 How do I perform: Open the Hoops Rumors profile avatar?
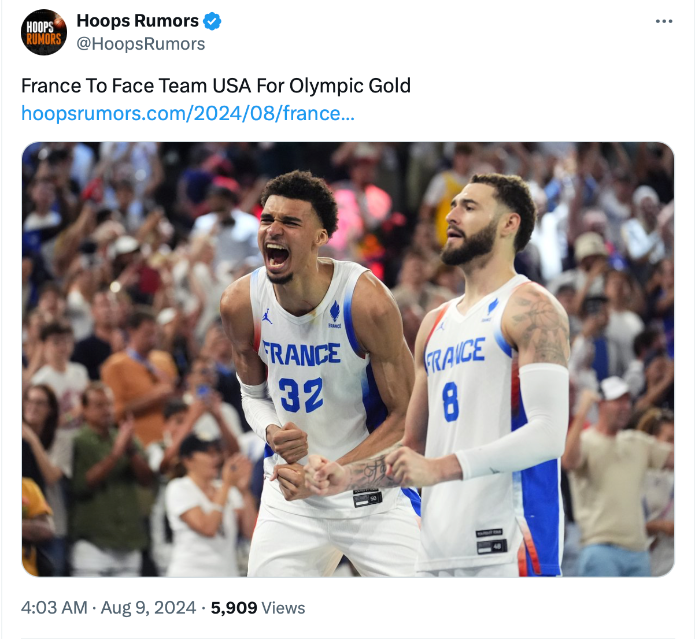pyautogui.click(x=44, y=32)
